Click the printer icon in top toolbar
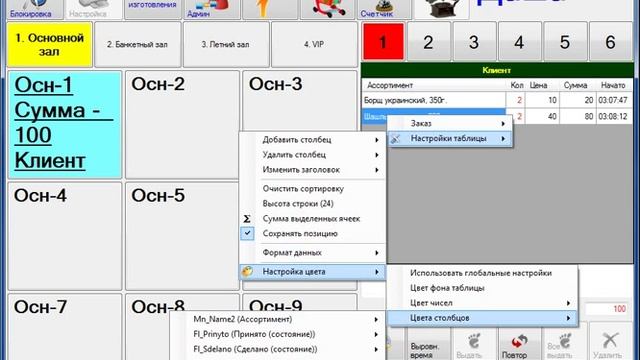Screen dimensions: 640x360 click(x=441, y=9)
